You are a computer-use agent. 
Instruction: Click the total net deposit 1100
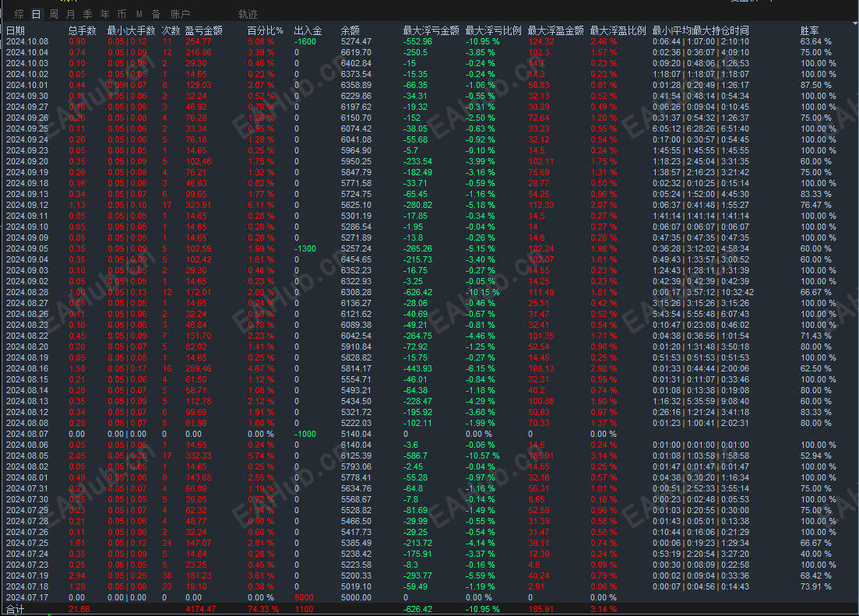coord(304,610)
